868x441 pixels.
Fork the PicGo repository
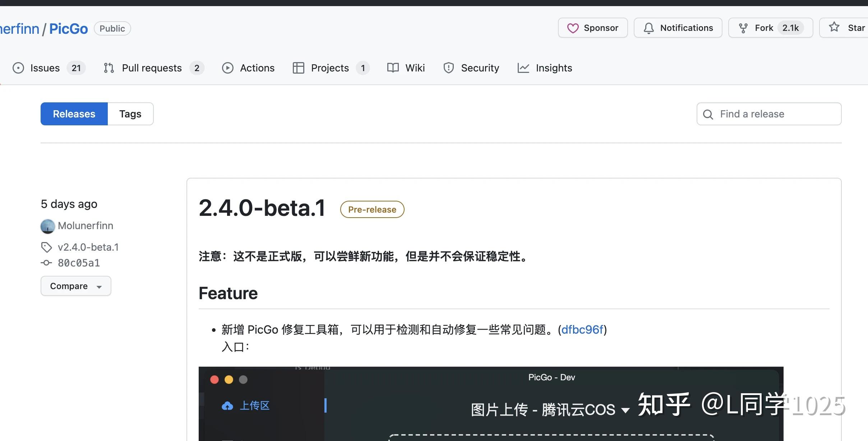coord(771,28)
